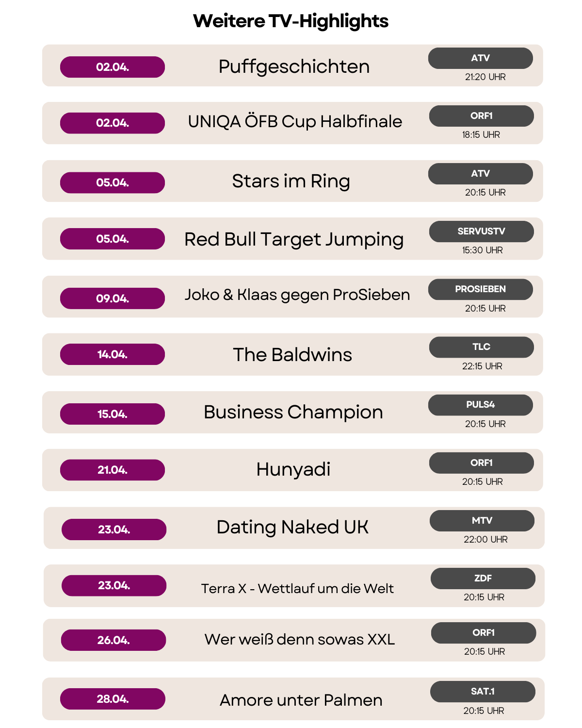Click the ZDF channel badge
Screen dimensions: 582x728
483,579
